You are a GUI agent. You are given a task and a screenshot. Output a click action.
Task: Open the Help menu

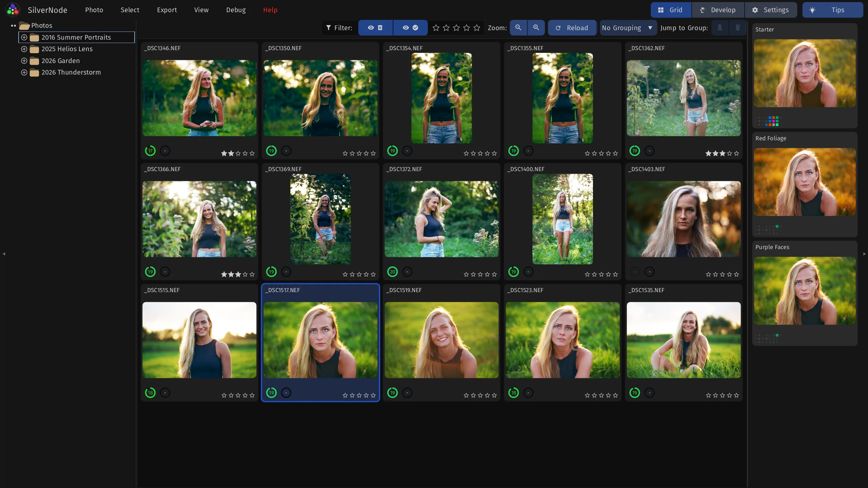(x=270, y=10)
